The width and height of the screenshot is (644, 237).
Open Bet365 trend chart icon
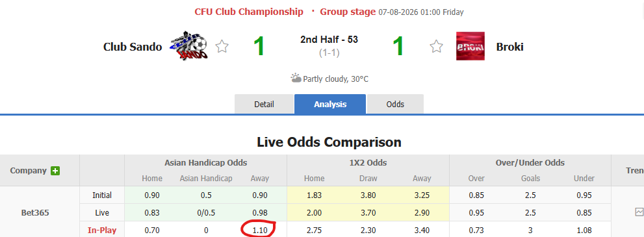pos(639,212)
